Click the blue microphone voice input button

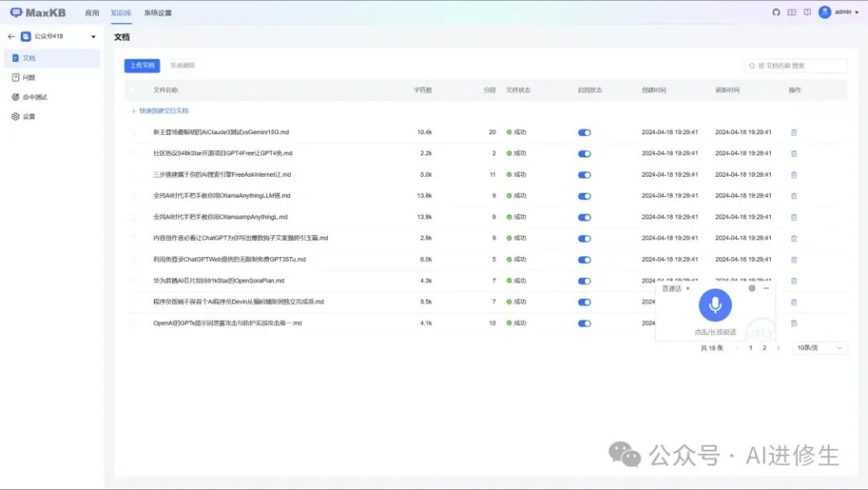[x=714, y=304]
